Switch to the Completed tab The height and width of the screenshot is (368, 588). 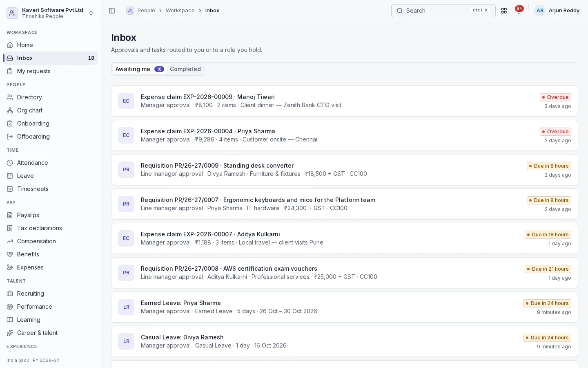[185, 69]
